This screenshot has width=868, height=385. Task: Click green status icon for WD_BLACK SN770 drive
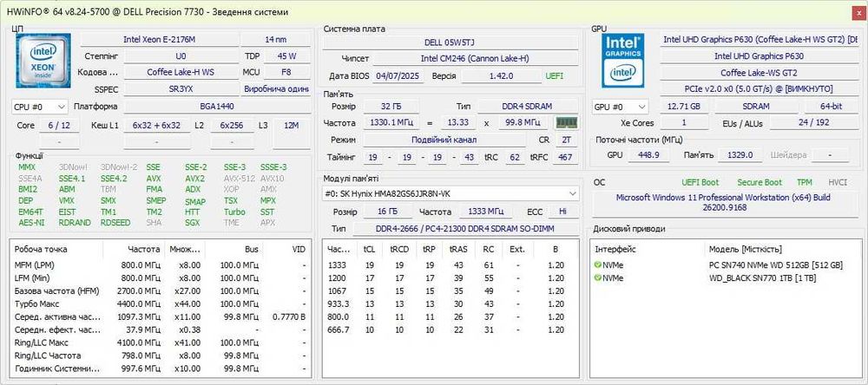click(597, 277)
